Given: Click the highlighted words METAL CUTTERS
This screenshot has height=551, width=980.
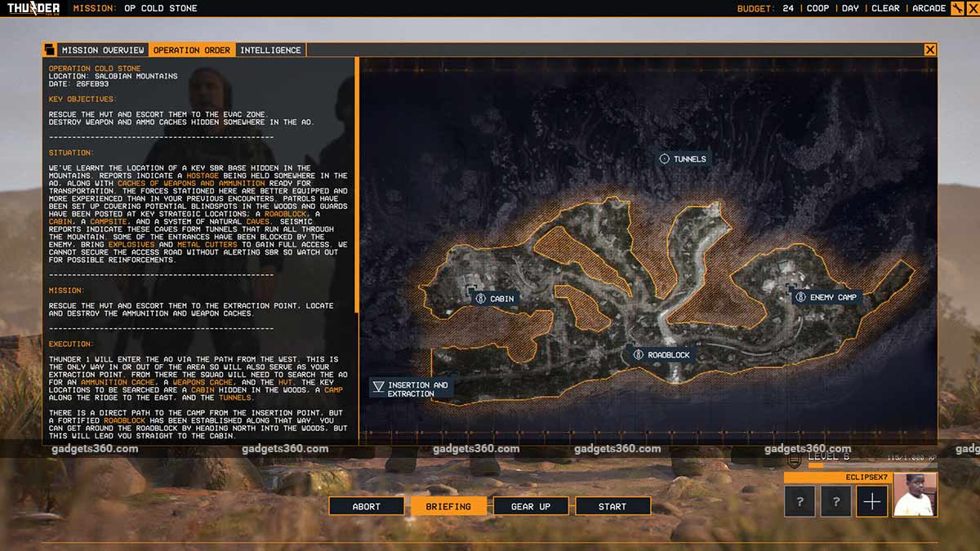Looking at the screenshot, I should (x=207, y=245).
